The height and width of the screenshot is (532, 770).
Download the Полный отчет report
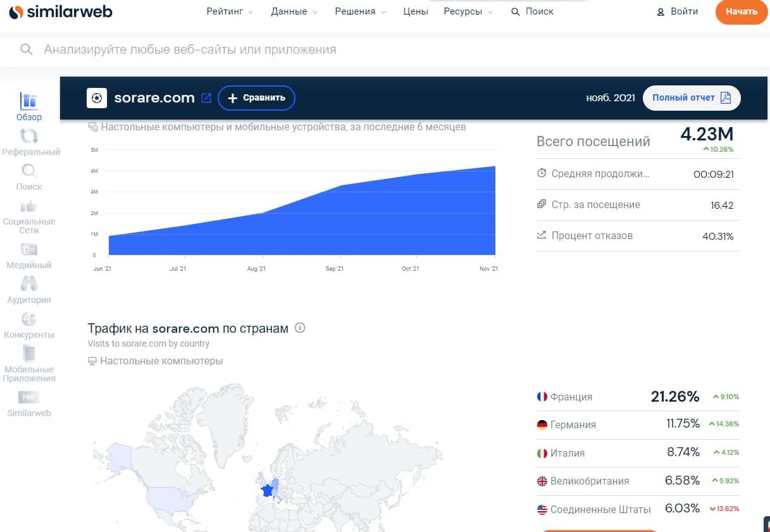692,98
